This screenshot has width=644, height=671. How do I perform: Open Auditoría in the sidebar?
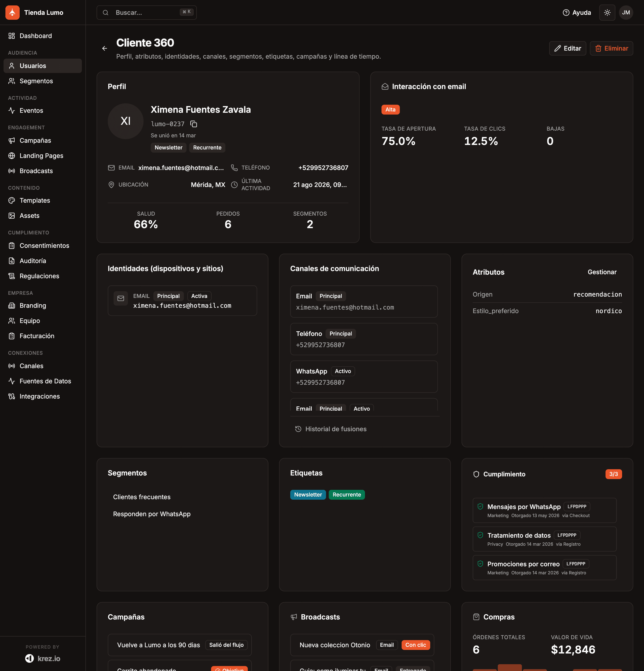pyautogui.click(x=43, y=261)
